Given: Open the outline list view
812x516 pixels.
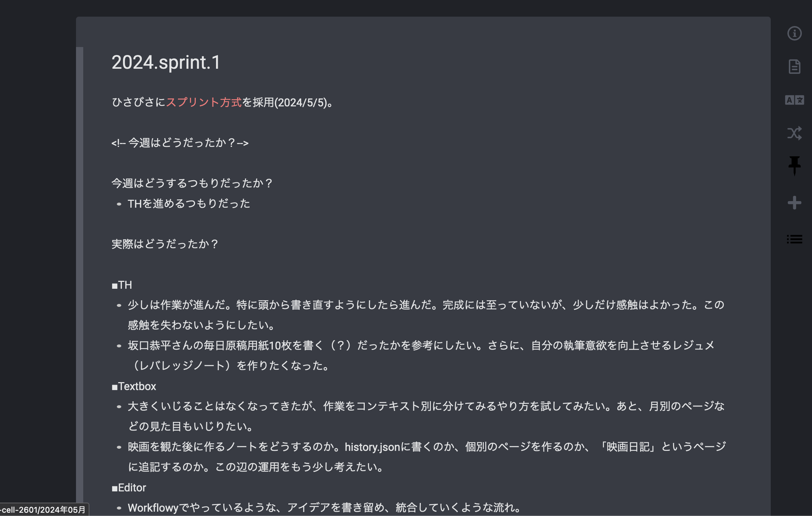Looking at the screenshot, I should point(795,239).
